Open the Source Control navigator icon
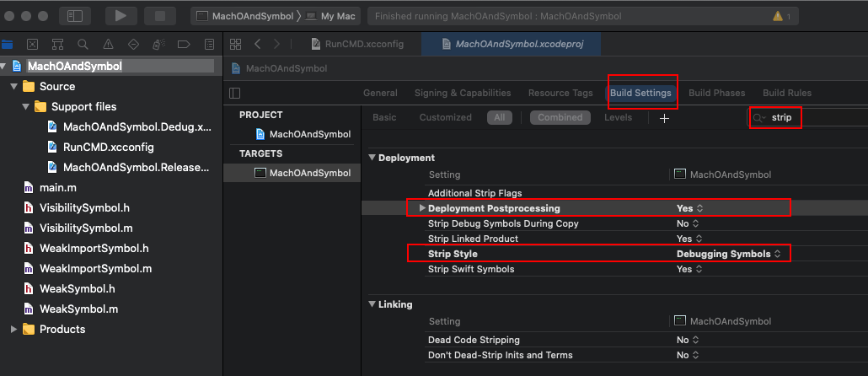Screen dimensions: 868x376 (x=32, y=45)
